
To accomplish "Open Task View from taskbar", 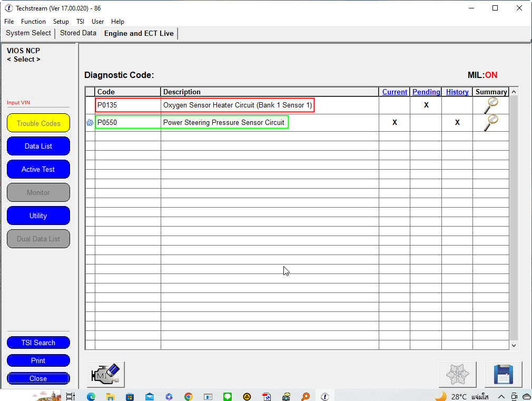I will tap(71, 396).
